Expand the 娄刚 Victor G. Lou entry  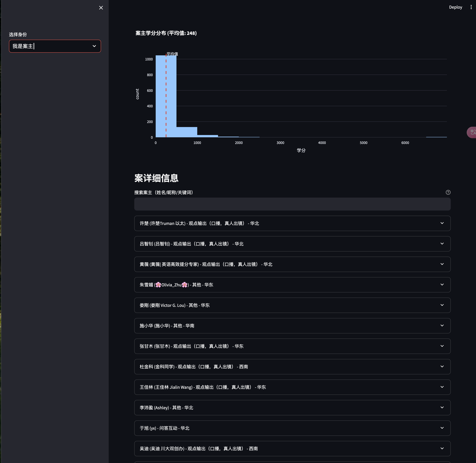[292, 305]
